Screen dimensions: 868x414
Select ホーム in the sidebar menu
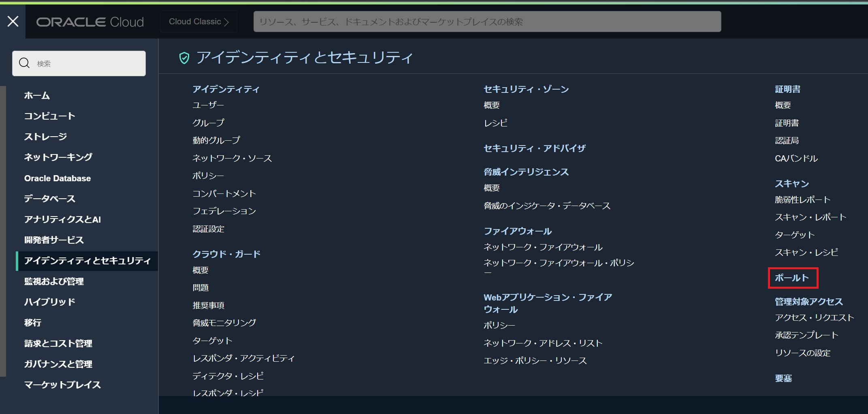click(x=37, y=96)
